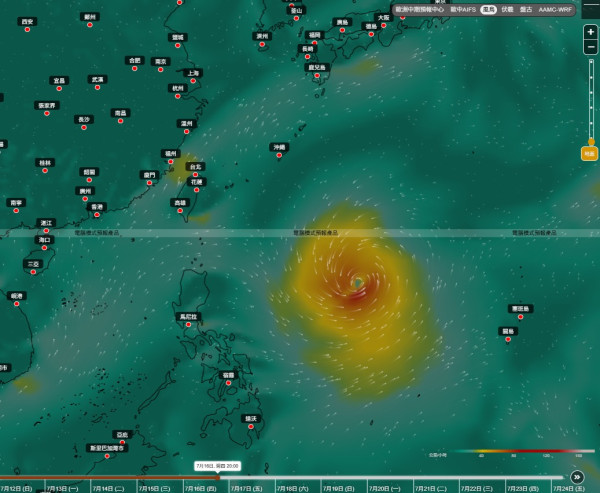
Task: Select the highlighted third model pill
Action: (489, 10)
